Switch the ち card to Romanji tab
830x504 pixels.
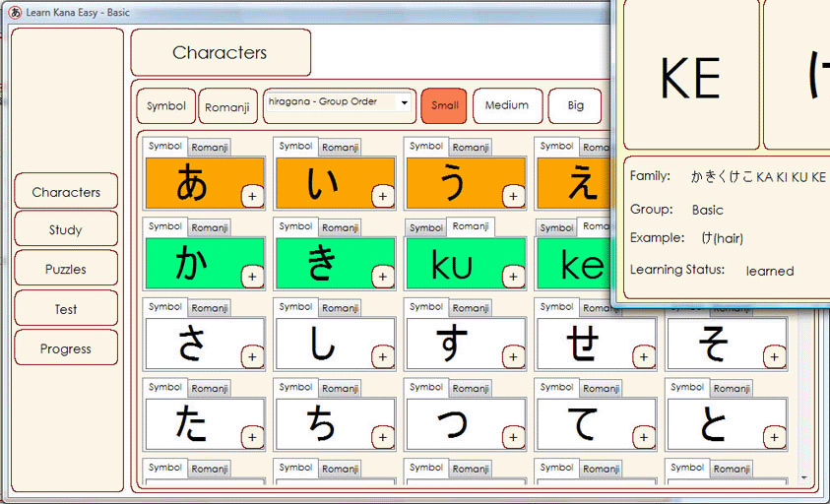[x=340, y=389]
